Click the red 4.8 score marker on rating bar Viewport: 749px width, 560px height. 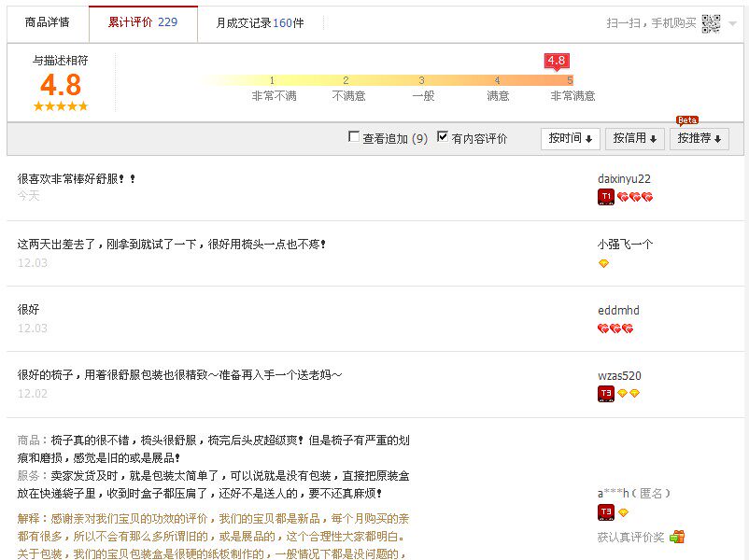[557, 61]
